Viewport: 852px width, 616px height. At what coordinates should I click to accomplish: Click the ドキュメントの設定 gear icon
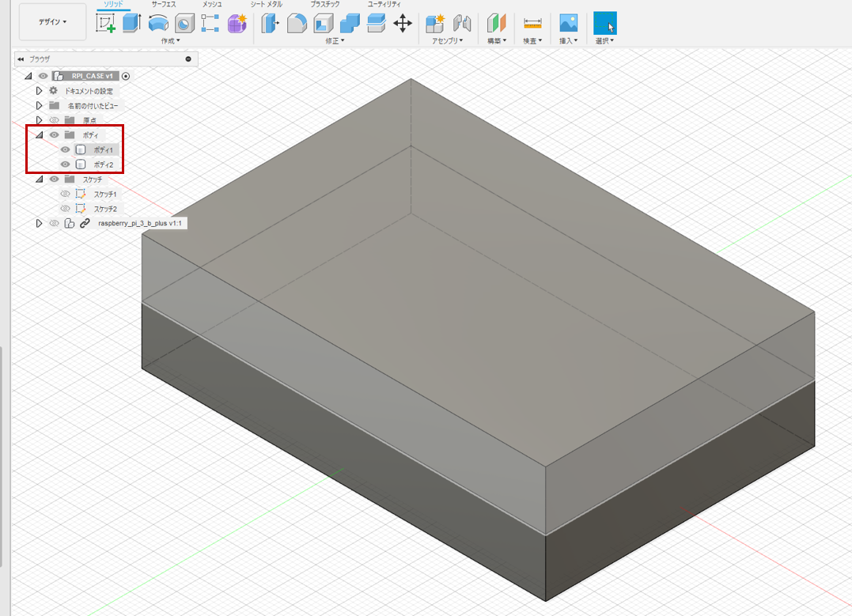click(x=53, y=91)
